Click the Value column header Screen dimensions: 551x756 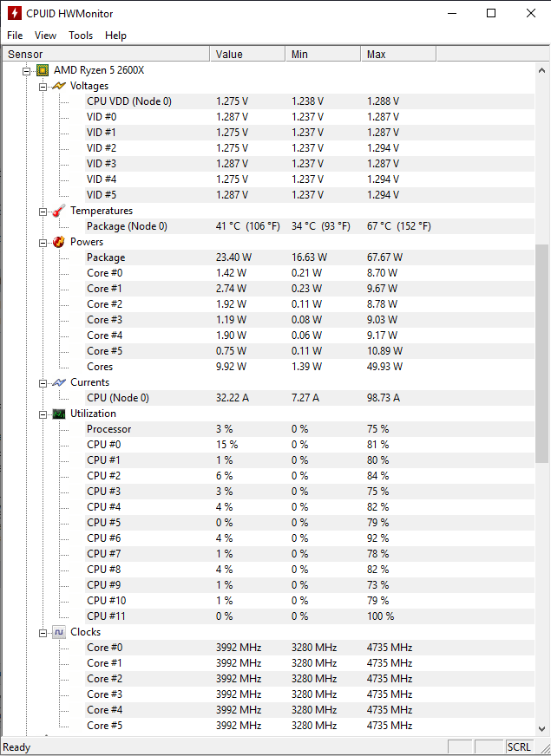tap(247, 54)
